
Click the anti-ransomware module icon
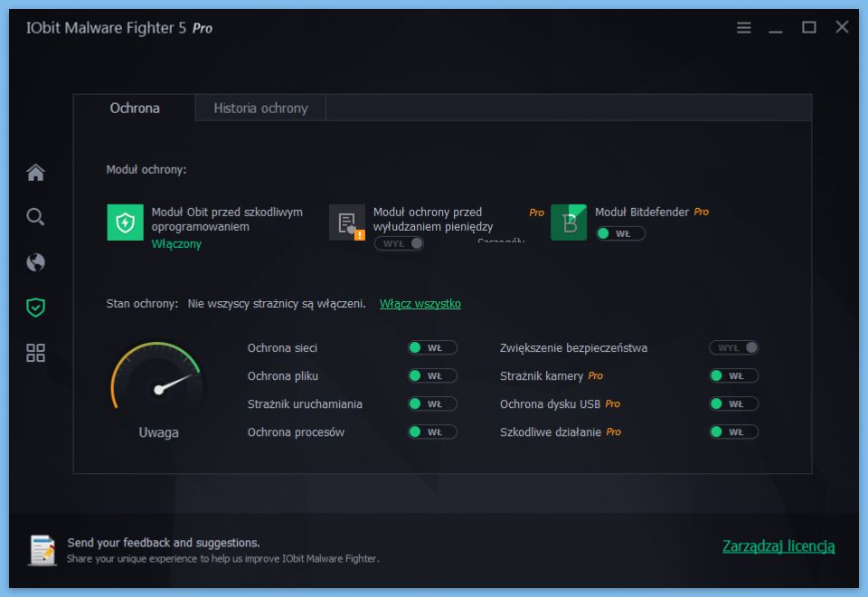coord(347,223)
